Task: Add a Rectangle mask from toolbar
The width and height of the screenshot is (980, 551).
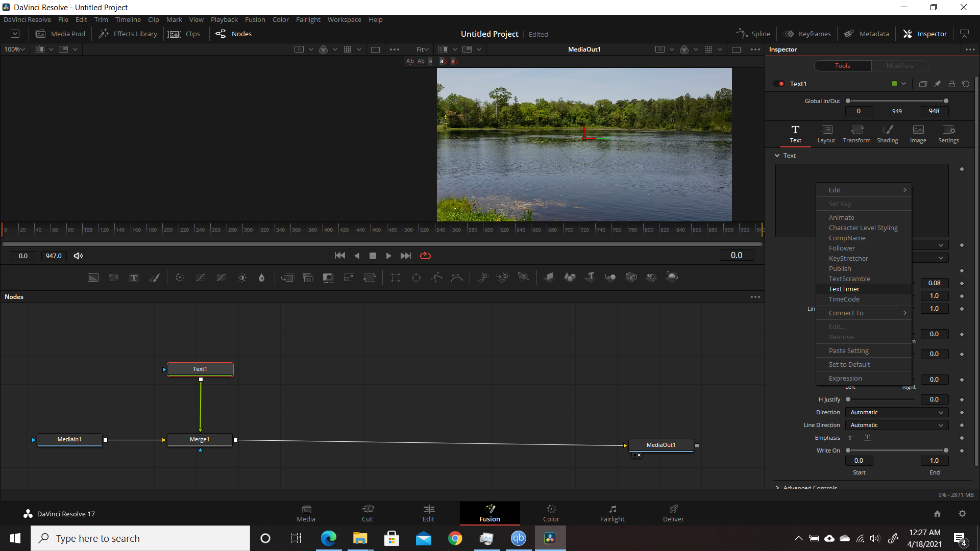Action: click(x=396, y=278)
